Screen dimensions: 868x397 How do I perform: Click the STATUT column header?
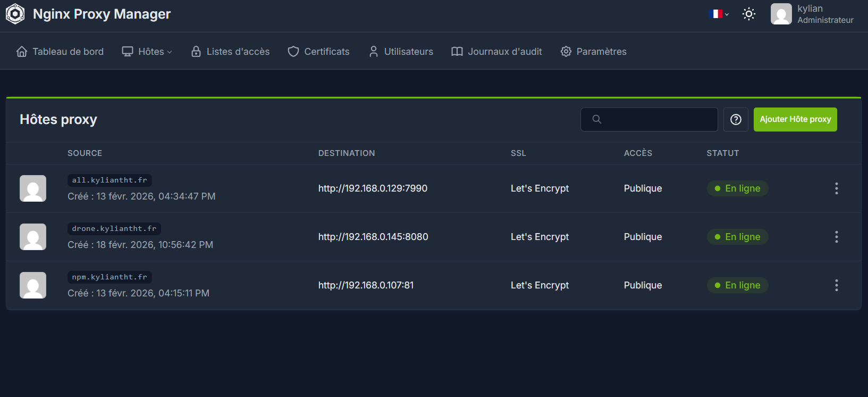(x=722, y=153)
